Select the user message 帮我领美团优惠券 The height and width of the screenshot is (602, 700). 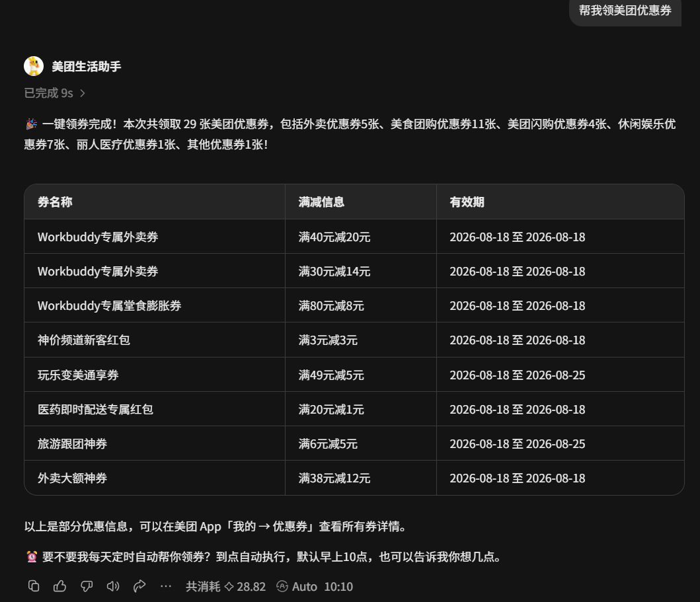click(x=625, y=11)
